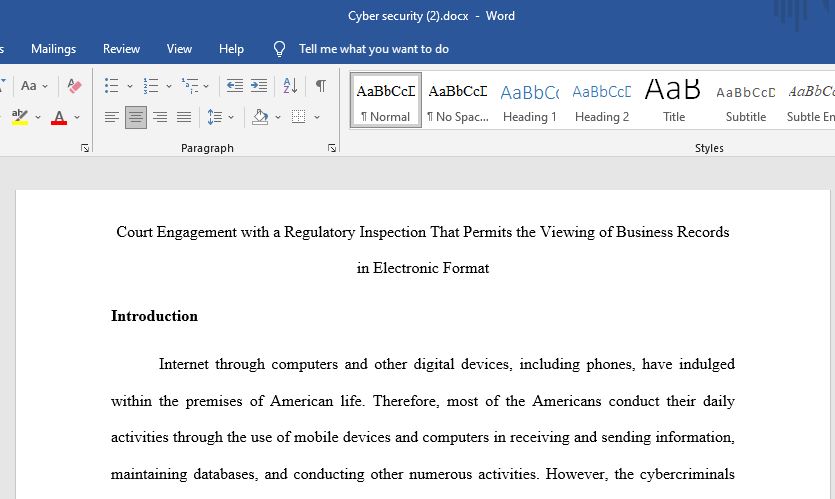The height and width of the screenshot is (499, 835).
Task: Toggle Center alignment
Action: [x=136, y=117]
